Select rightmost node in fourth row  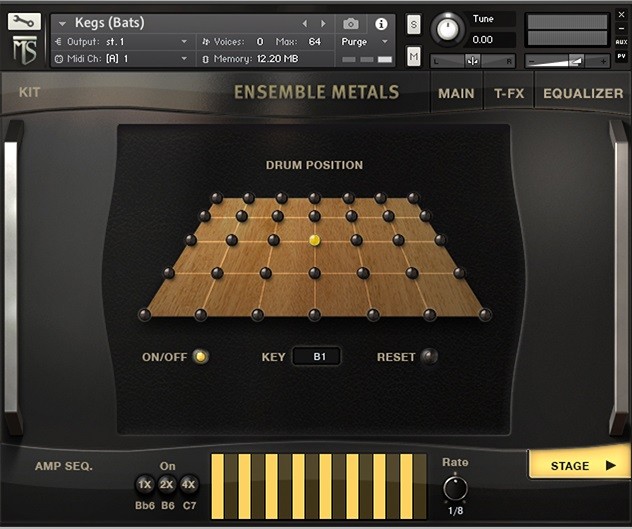[459, 273]
